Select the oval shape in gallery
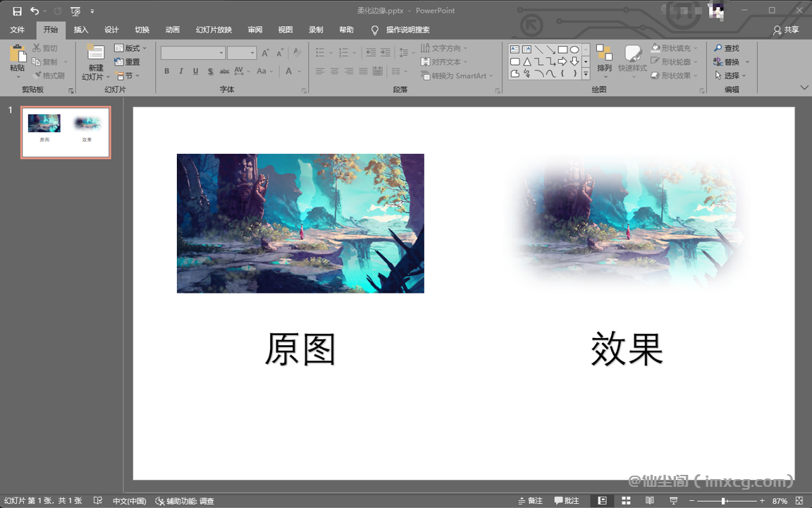812x508 pixels. [574, 50]
